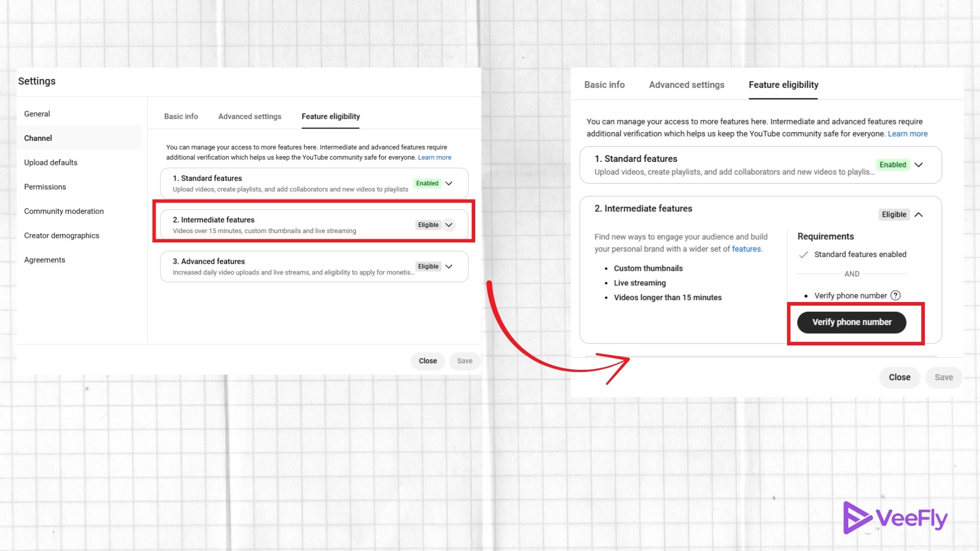Click Close button in right panel
This screenshot has width=980, height=551.
(899, 377)
